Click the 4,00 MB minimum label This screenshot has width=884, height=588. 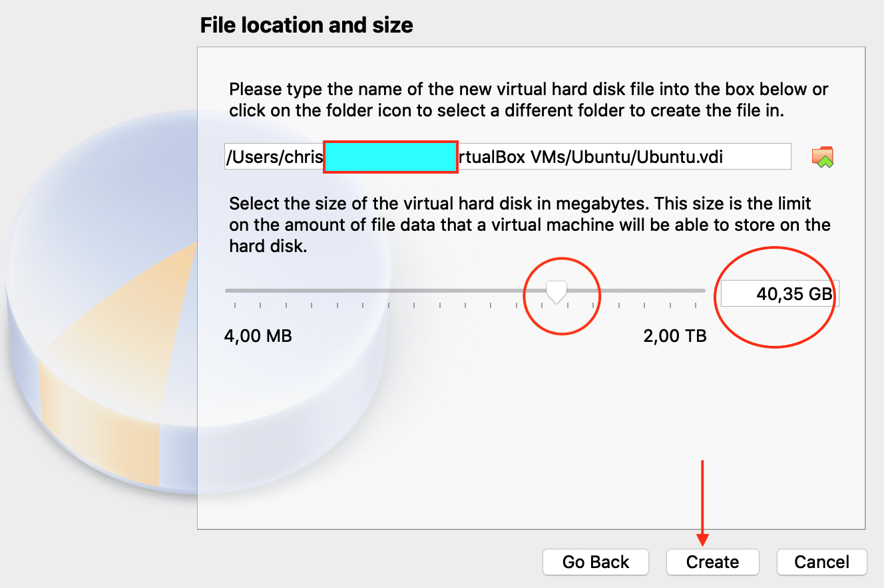258,336
